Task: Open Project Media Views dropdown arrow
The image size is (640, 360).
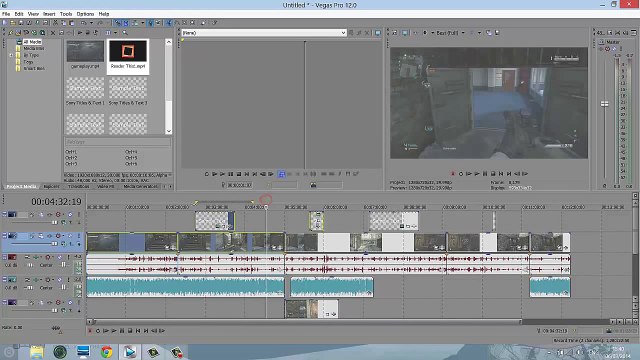Action: 116,33
